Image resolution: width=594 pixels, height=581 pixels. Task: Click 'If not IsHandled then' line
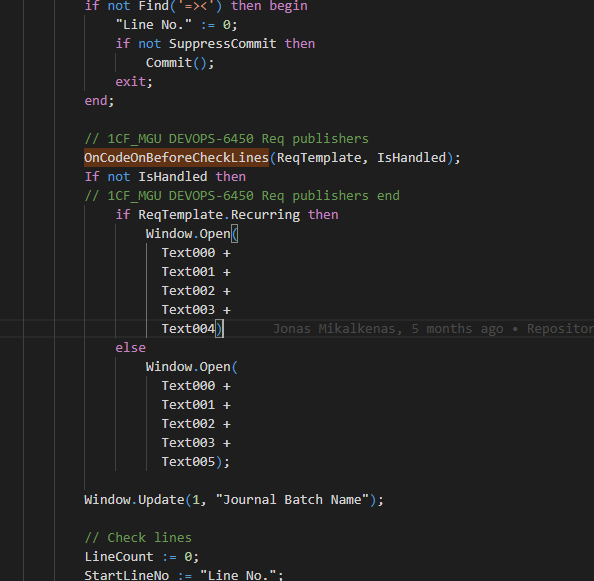165,176
